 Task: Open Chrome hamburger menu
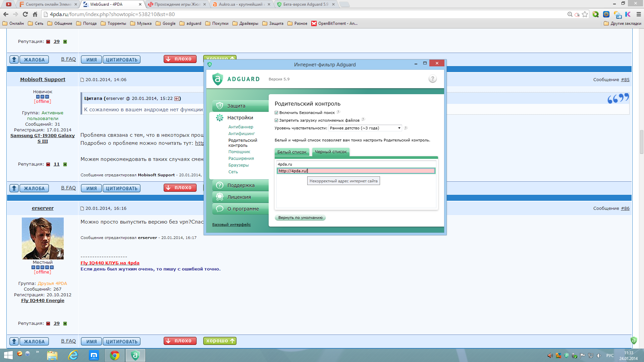click(x=639, y=14)
